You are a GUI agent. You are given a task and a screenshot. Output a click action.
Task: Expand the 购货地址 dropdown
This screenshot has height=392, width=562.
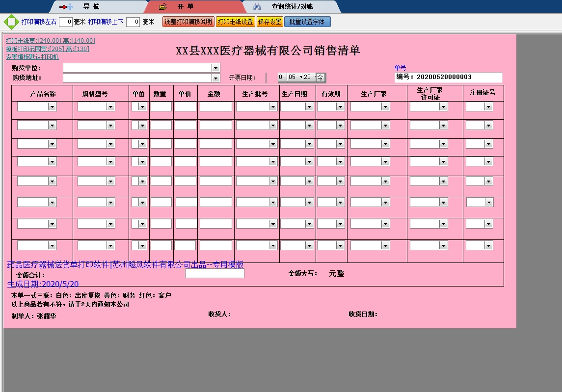pos(215,78)
